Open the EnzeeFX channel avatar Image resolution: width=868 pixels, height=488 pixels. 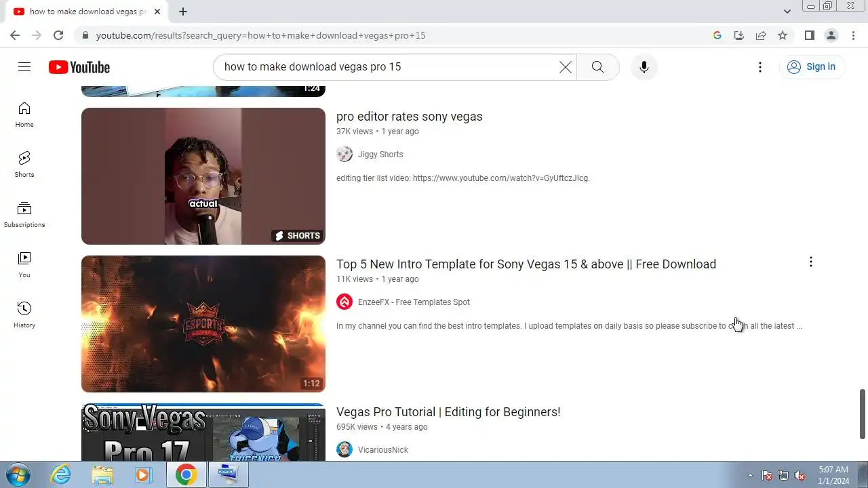click(344, 302)
